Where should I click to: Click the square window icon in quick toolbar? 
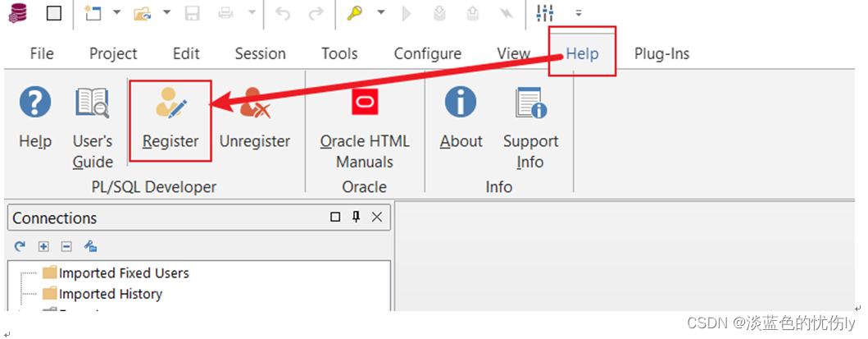point(54,13)
